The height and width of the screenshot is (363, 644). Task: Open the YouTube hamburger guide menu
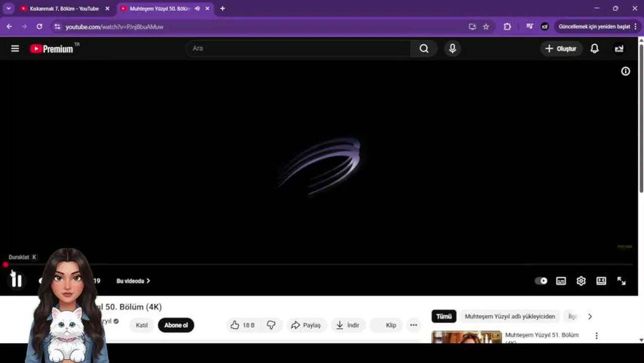tap(15, 48)
